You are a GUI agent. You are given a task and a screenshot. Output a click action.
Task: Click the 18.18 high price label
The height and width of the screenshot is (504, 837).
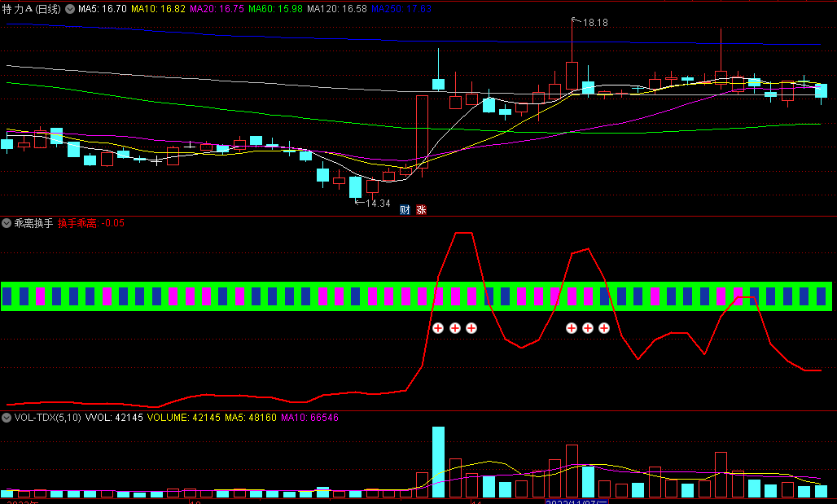click(x=595, y=23)
